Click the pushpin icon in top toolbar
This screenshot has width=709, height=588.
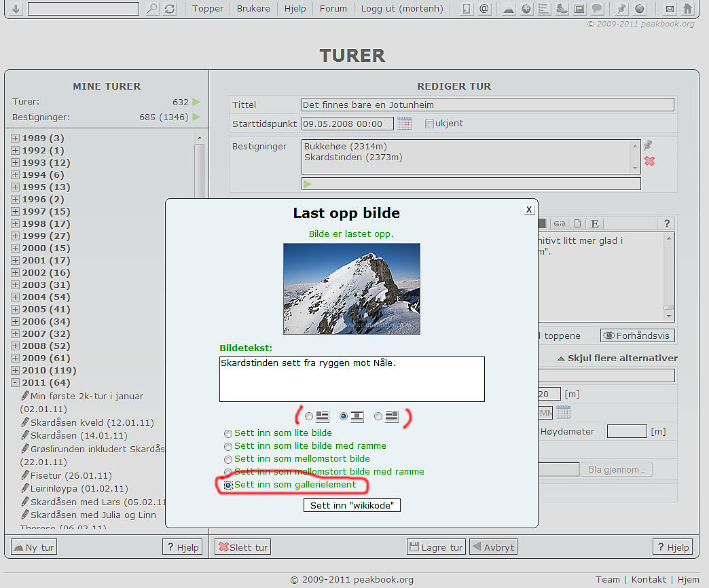tap(621, 9)
